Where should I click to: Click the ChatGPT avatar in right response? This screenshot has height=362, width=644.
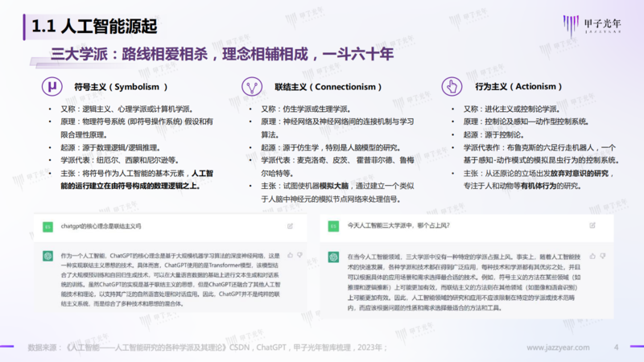332,257
